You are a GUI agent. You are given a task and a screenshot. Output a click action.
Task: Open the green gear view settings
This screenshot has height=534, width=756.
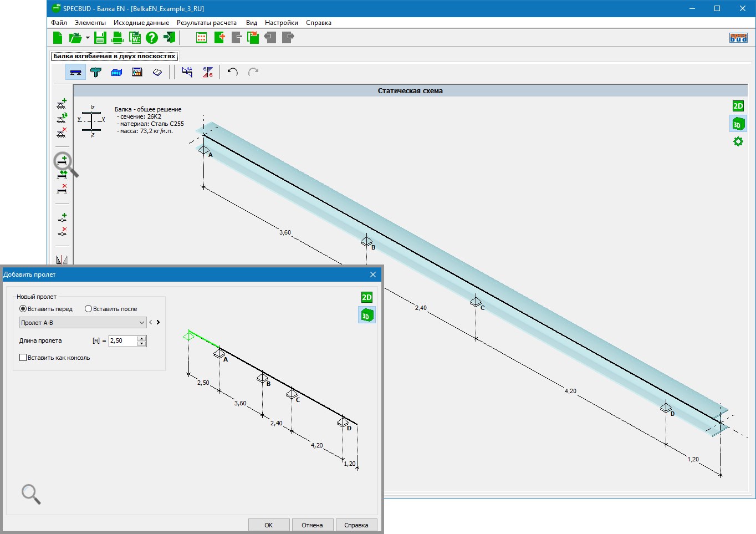(x=738, y=141)
